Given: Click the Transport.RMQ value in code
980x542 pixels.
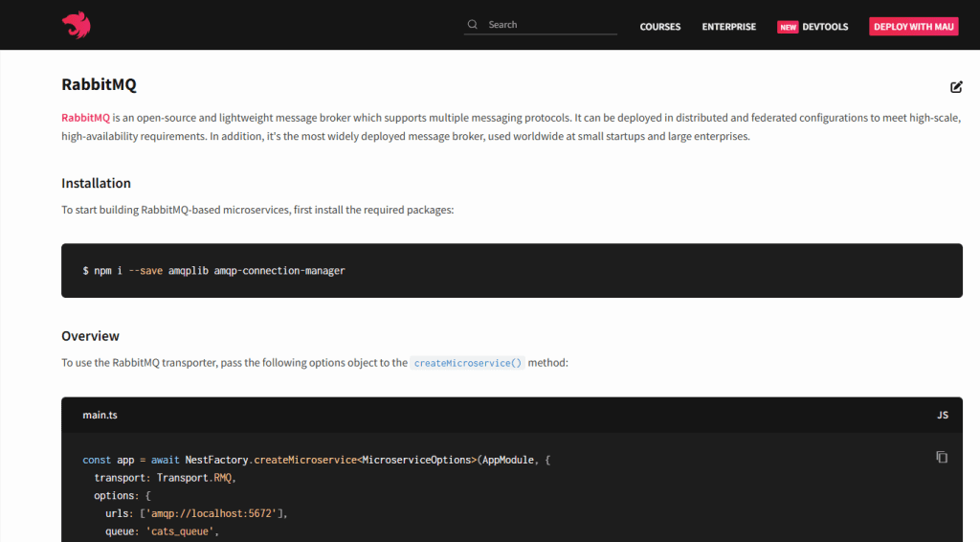Looking at the screenshot, I should pyautogui.click(x=193, y=478).
